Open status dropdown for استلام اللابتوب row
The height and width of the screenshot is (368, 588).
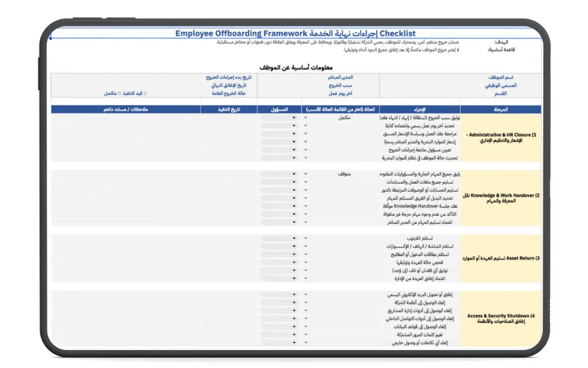pos(306,238)
